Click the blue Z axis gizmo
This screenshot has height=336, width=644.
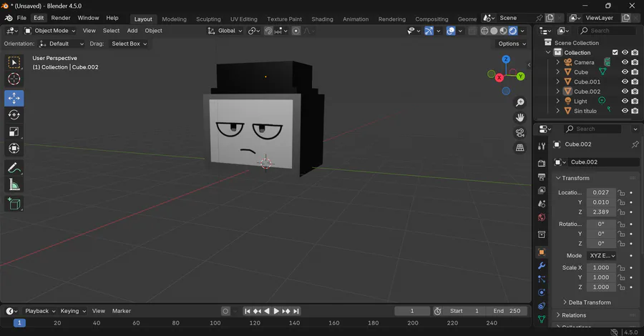[x=506, y=59]
